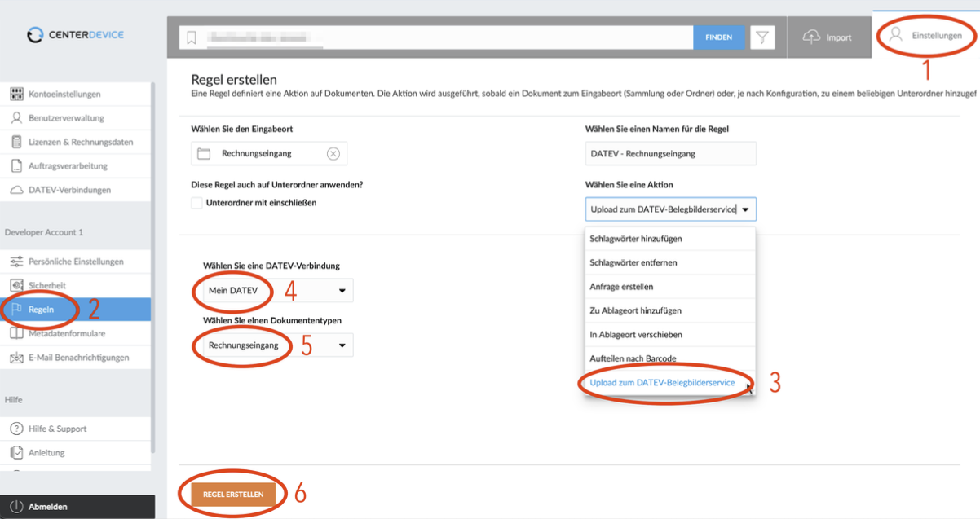This screenshot has width=980, height=519.
Task: Open Hilfe & Support in sidebar
Action: pos(76,429)
